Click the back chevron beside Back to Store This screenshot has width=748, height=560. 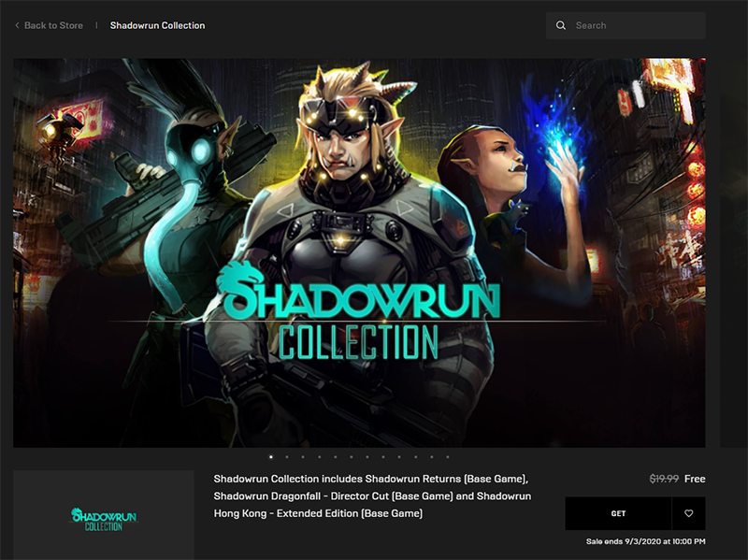[x=17, y=25]
